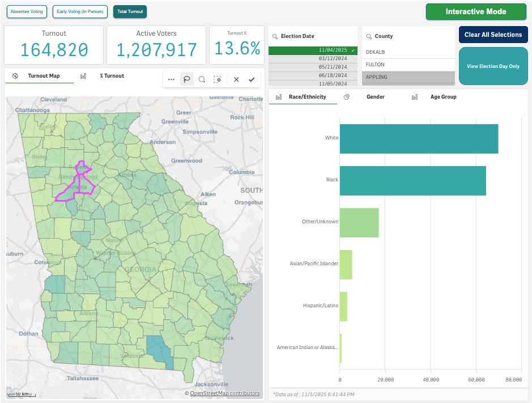This screenshot has width=532, height=403.
Task: Cancel the map selection with X
Action: (x=236, y=80)
